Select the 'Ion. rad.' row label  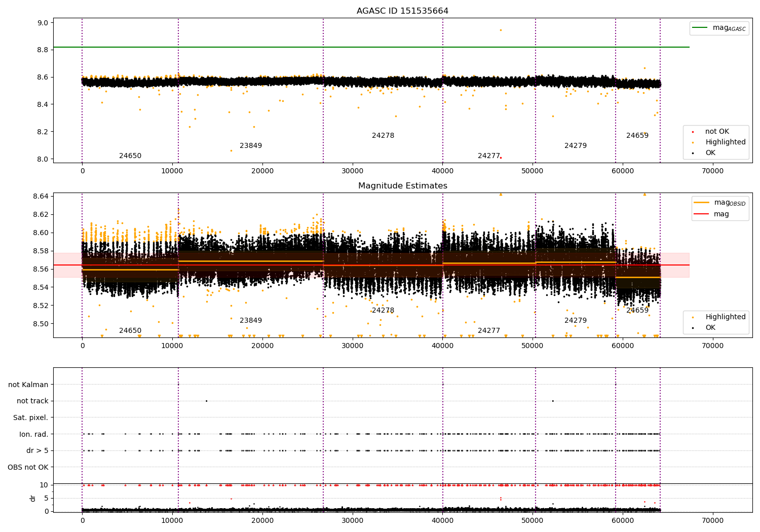coord(34,434)
